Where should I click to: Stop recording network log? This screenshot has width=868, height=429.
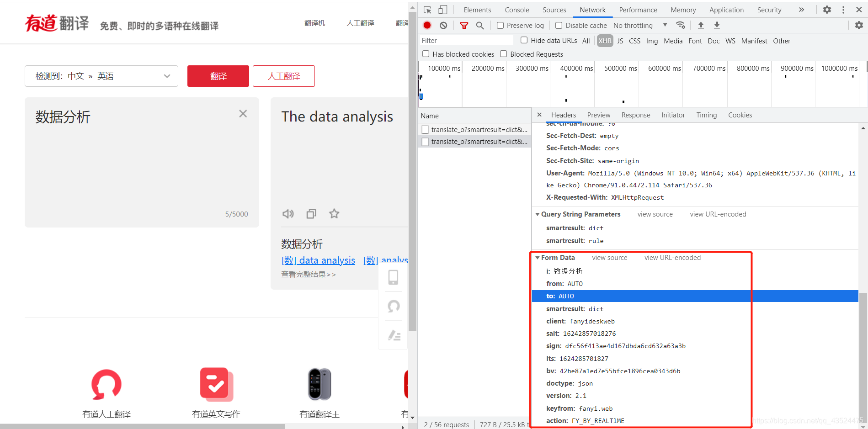point(427,25)
